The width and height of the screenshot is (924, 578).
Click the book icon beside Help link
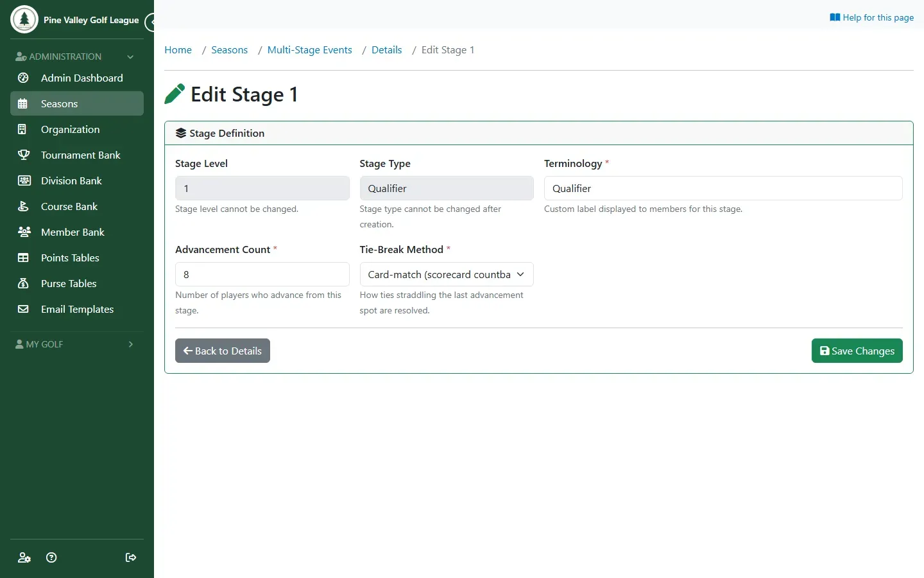click(835, 17)
